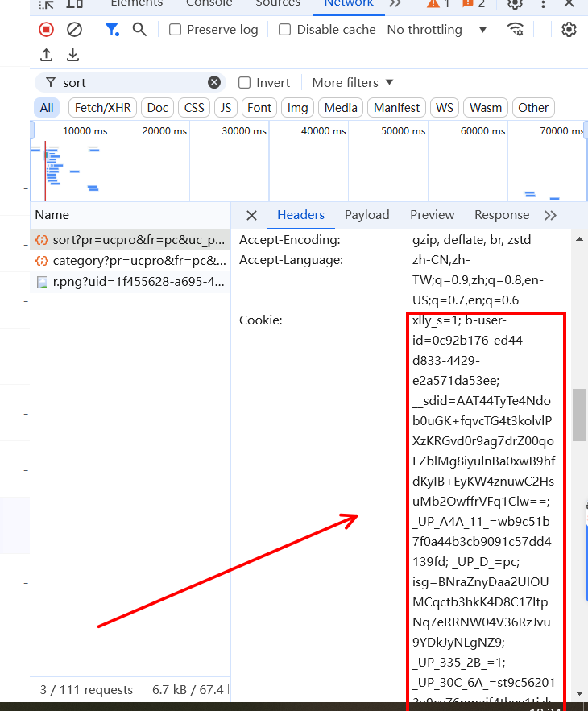The width and height of the screenshot is (588, 711).
Task: Open network conditions via Wi-Fi icon
Action: coord(516,30)
